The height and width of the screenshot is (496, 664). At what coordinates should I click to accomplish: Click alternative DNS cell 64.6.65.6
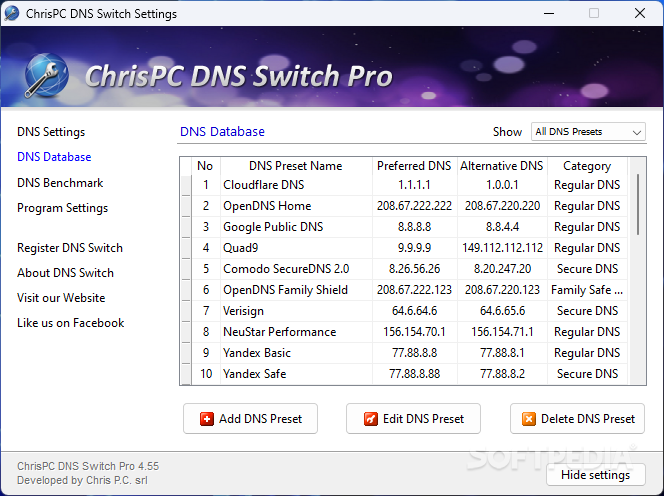pos(502,311)
